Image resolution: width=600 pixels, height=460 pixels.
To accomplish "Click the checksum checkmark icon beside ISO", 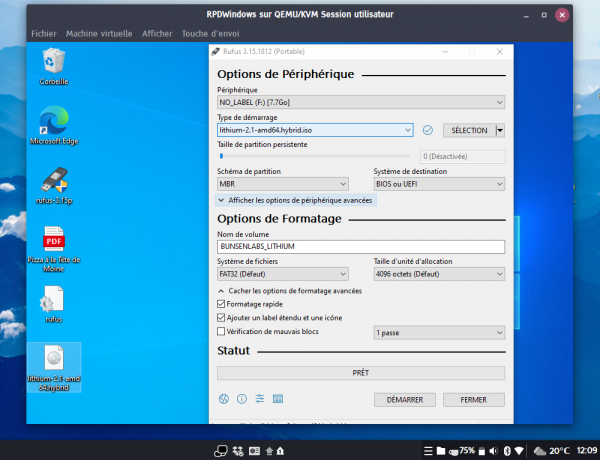I will (427, 130).
